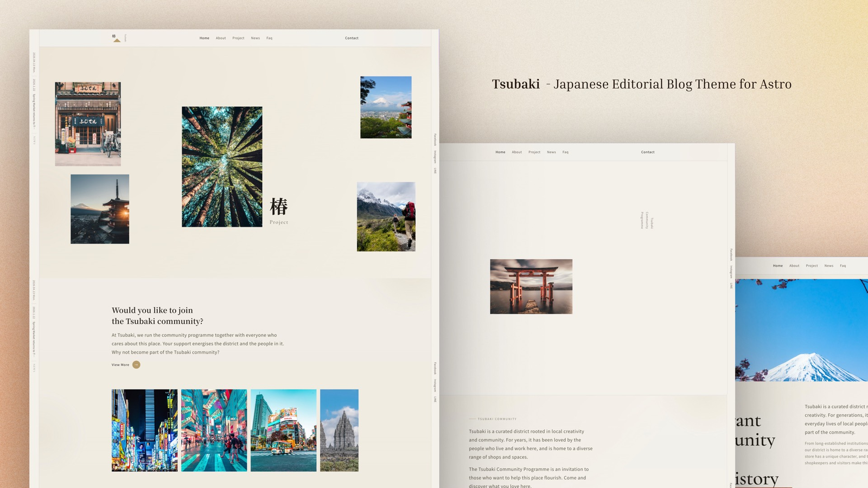Open About on the Mount Fuji page
Screen dimensions: 868x488
click(x=794, y=266)
